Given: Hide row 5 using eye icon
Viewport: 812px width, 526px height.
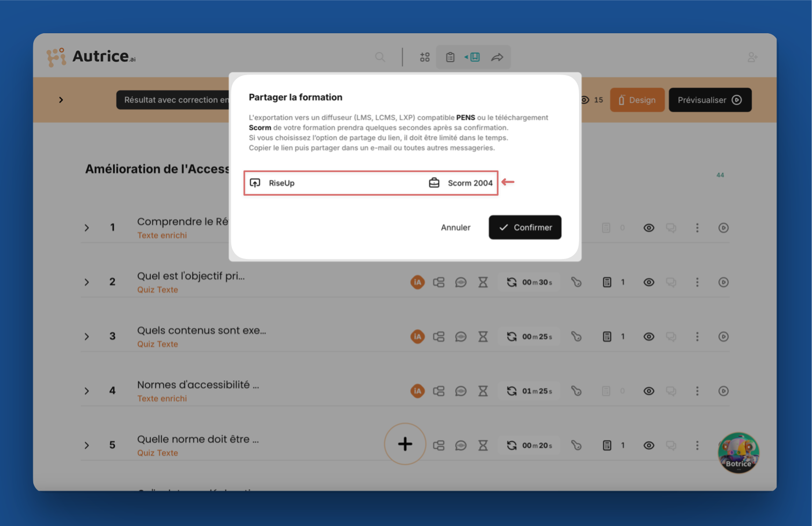Looking at the screenshot, I should (649, 446).
